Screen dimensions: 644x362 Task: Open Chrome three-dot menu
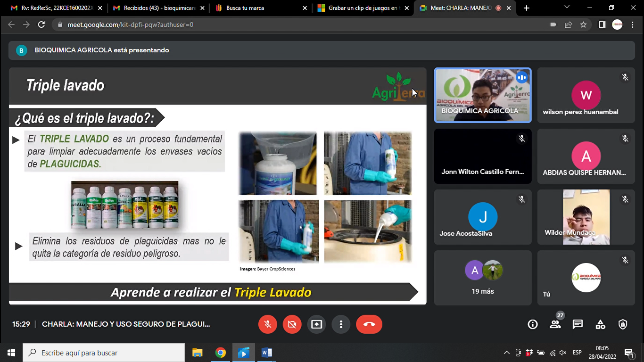633,25
